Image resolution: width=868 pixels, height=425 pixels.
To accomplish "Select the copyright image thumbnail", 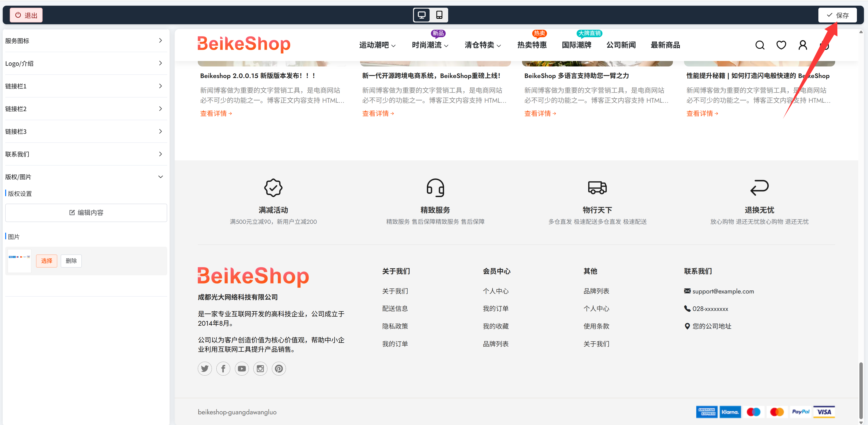I will point(19,260).
